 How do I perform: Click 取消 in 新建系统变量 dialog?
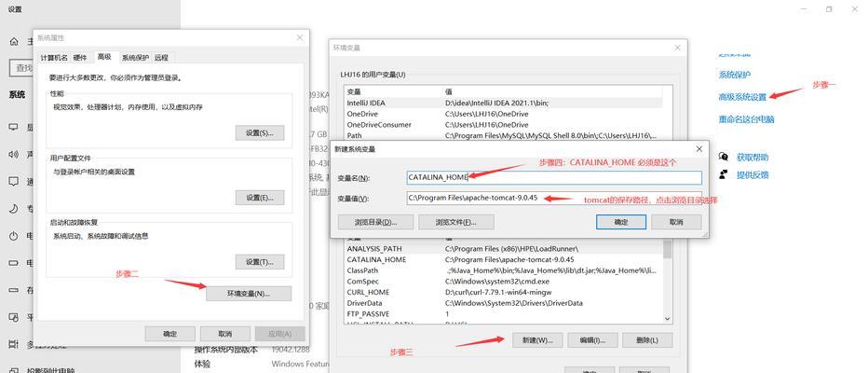(x=676, y=222)
